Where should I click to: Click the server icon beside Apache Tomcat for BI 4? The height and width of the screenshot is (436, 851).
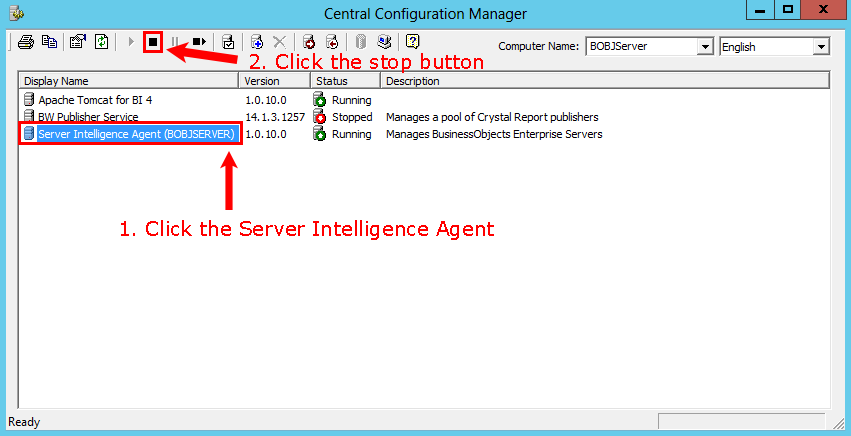[29, 100]
